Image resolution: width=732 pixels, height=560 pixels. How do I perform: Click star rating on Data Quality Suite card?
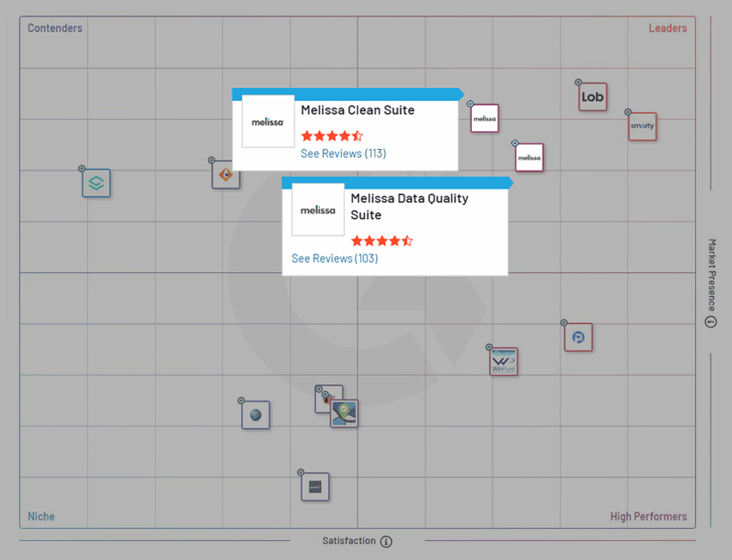pos(382,241)
